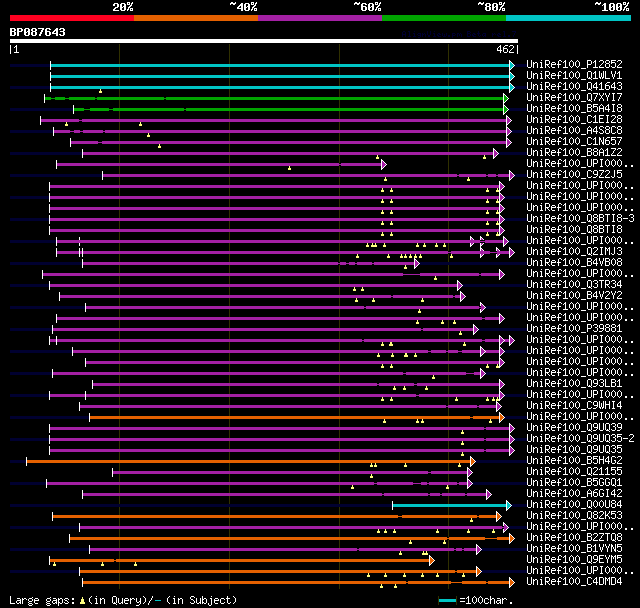
Task: Click the yellow query-gap marker in the bottom legend
Action: click(82, 601)
